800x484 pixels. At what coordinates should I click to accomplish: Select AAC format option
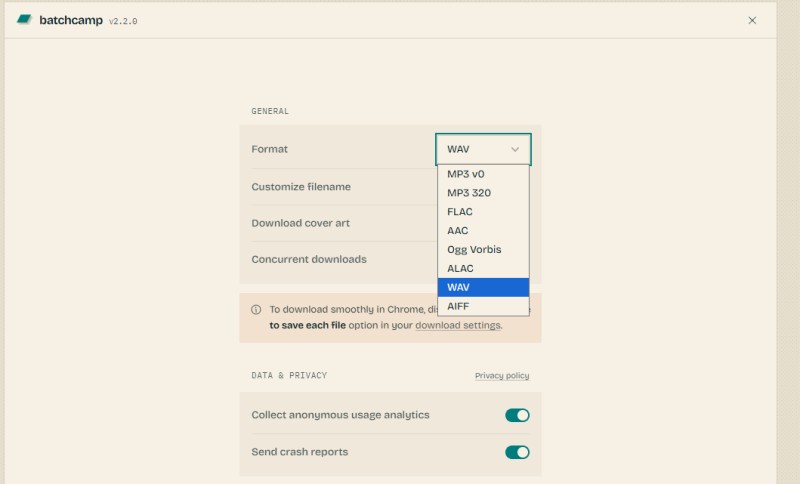483,231
